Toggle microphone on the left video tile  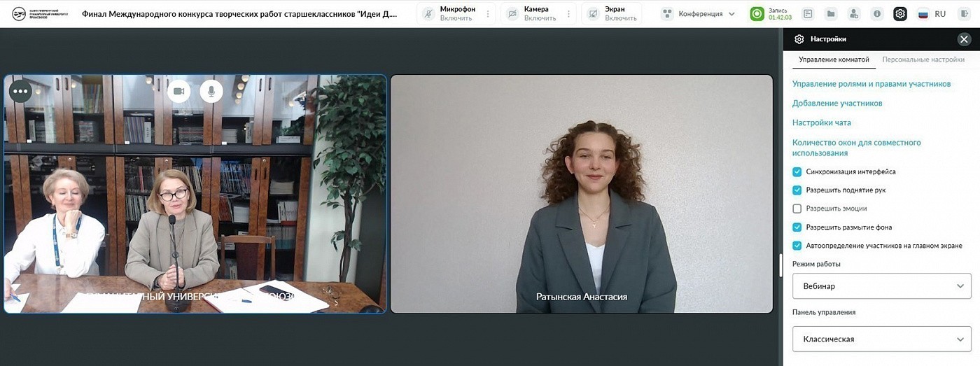pos(211,91)
